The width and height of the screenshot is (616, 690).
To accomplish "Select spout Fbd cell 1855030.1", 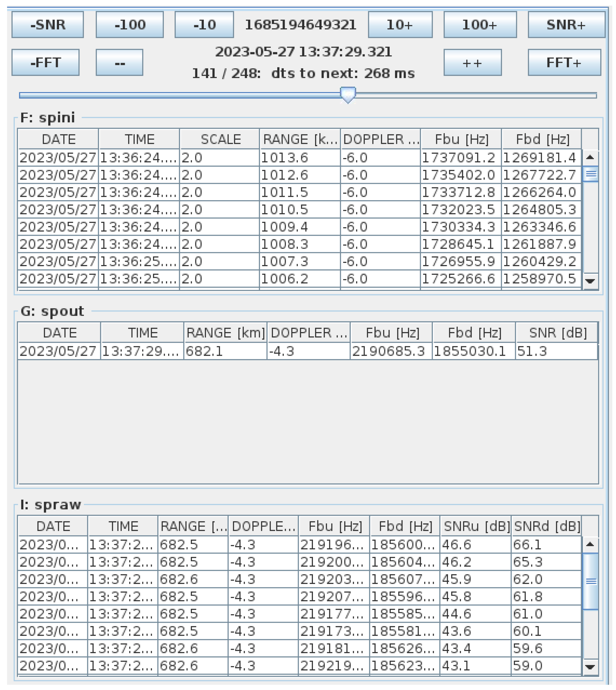I will (x=474, y=351).
